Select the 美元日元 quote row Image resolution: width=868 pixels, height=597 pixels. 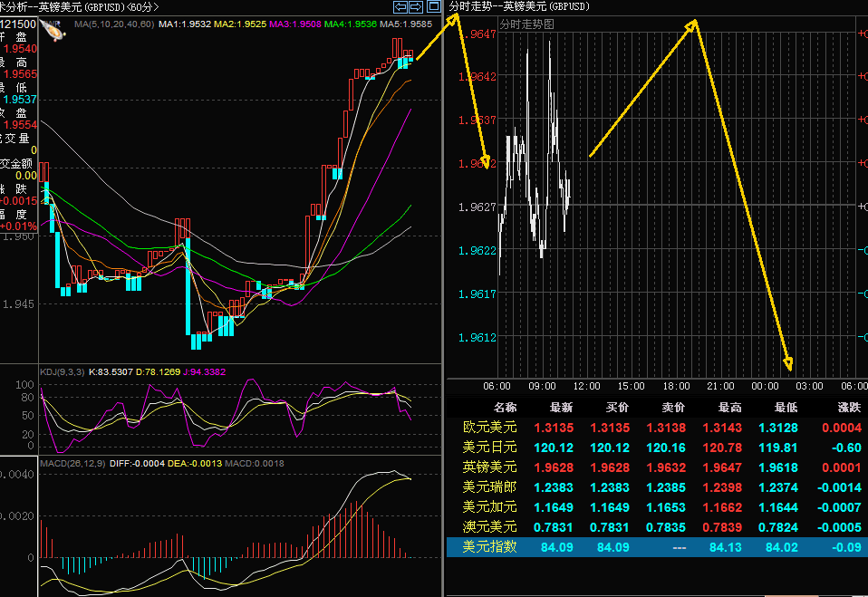tap(489, 448)
